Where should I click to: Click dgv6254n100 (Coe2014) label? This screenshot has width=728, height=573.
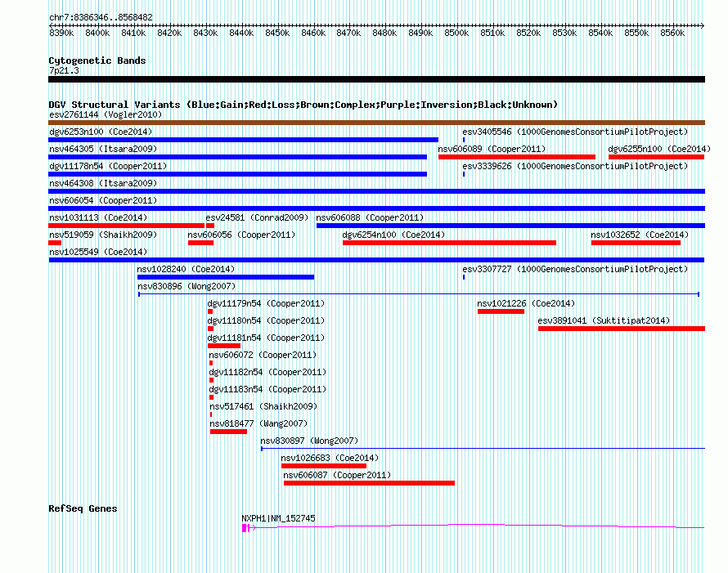tap(393, 235)
